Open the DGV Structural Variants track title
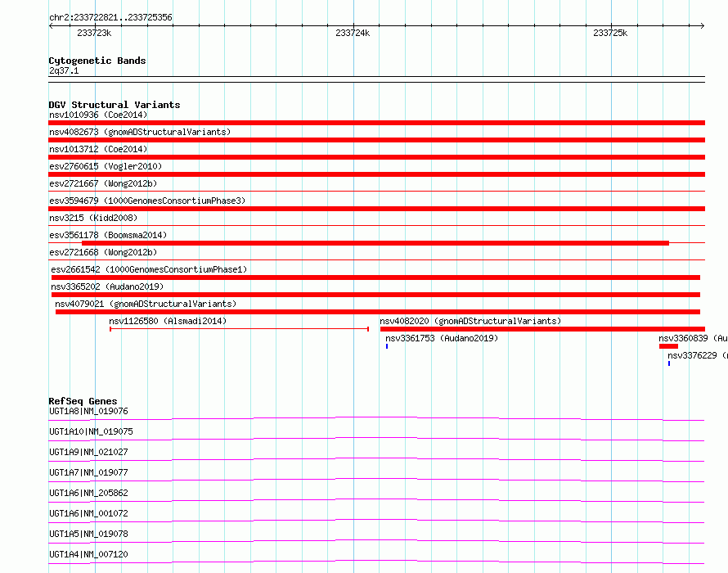This screenshot has height=573, width=728. pos(115,105)
